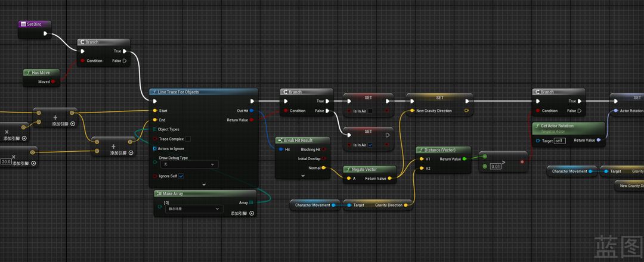The width and height of the screenshot is (644, 262).
Task: Open the Draw Debug Type dropdown
Action: pyautogui.click(x=189, y=164)
